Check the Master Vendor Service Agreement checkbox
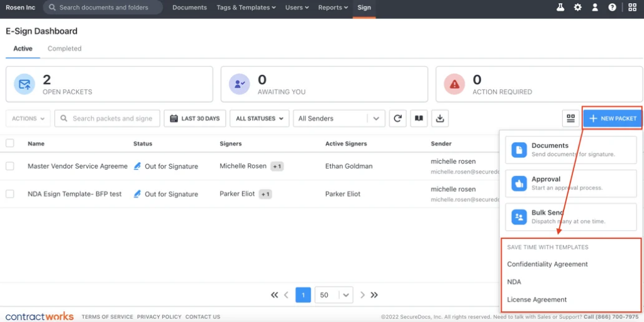Image resolution: width=644 pixels, height=322 pixels. tap(10, 166)
